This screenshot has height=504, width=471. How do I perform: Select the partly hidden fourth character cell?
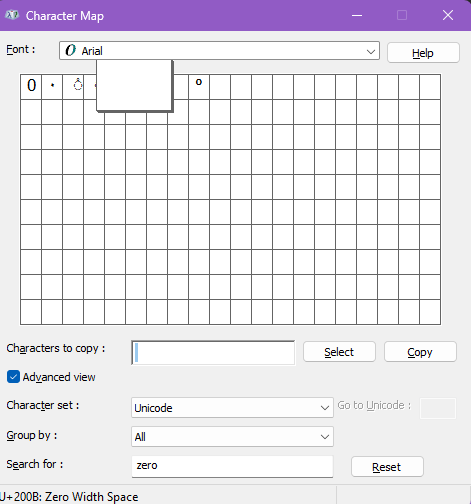point(90,87)
